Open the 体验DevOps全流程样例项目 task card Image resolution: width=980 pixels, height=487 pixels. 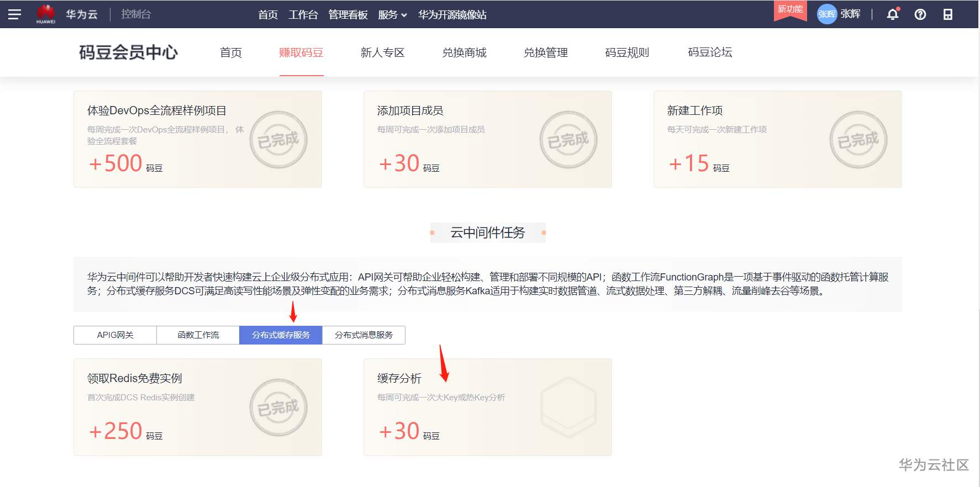pos(198,139)
